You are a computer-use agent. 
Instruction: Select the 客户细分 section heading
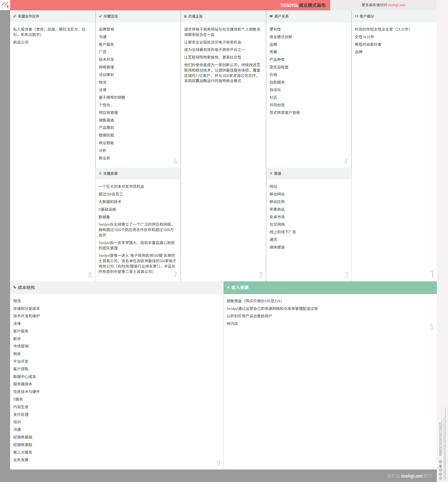(x=366, y=17)
